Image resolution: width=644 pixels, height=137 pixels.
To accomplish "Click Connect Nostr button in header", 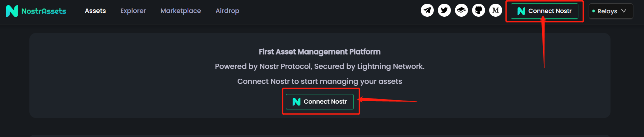I will click(x=545, y=11).
